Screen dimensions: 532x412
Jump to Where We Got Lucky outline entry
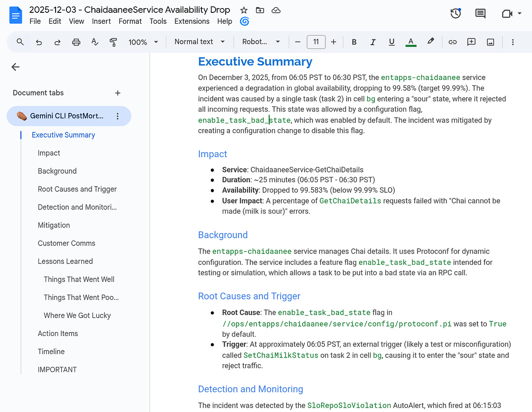tap(77, 315)
